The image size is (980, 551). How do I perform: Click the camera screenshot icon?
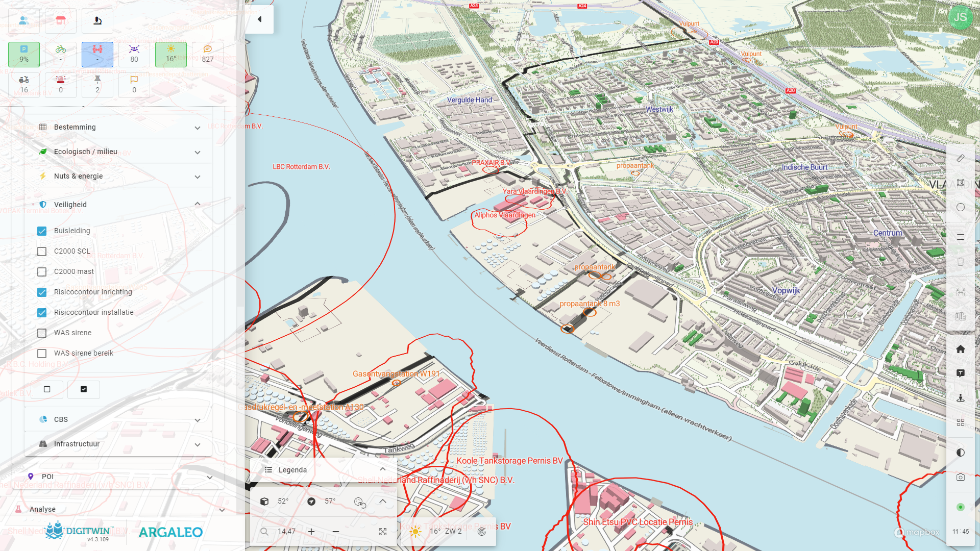pyautogui.click(x=960, y=477)
